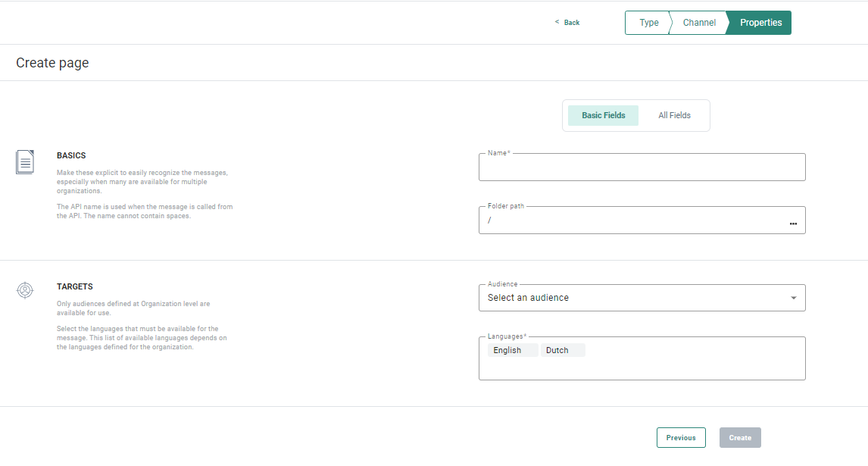Switch to the Basic Fields view
The image size is (868, 466).
[603, 115]
